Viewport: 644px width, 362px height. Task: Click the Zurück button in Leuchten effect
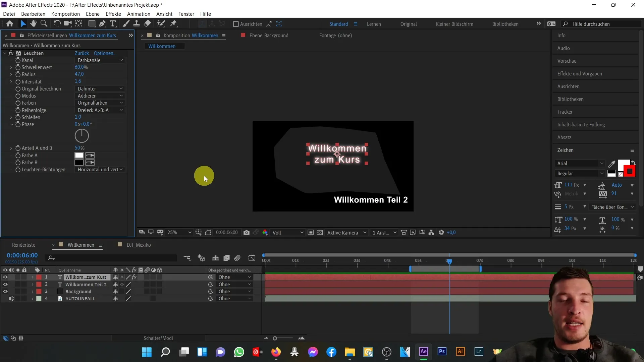pyautogui.click(x=82, y=53)
